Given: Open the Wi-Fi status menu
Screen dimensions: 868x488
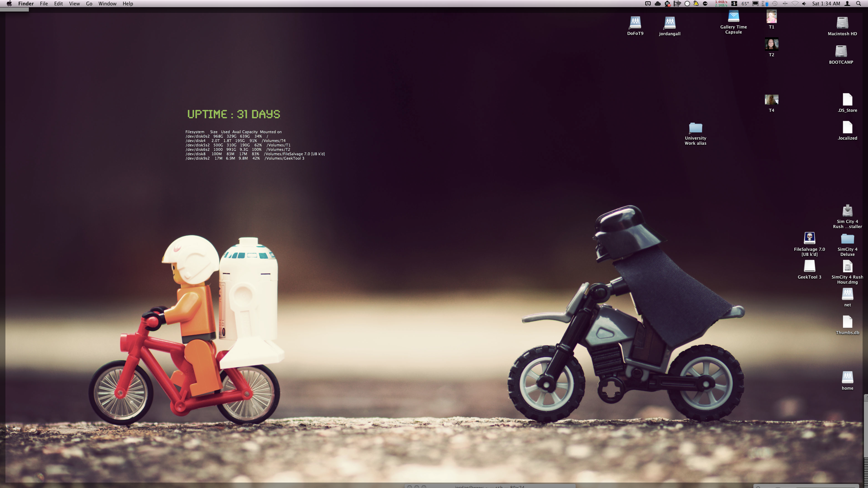Looking at the screenshot, I should coord(795,4).
